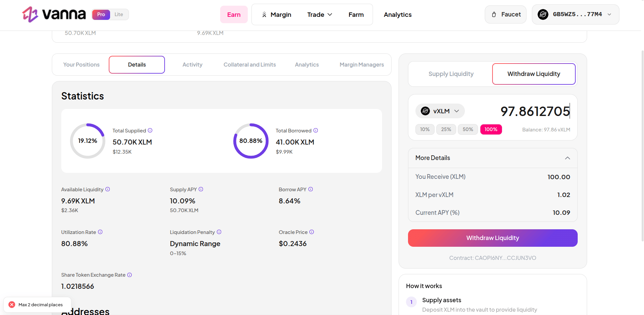The width and height of the screenshot is (644, 315).
Task: Click the XLM per vXLM value 1.02
Action: [x=564, y=195]
